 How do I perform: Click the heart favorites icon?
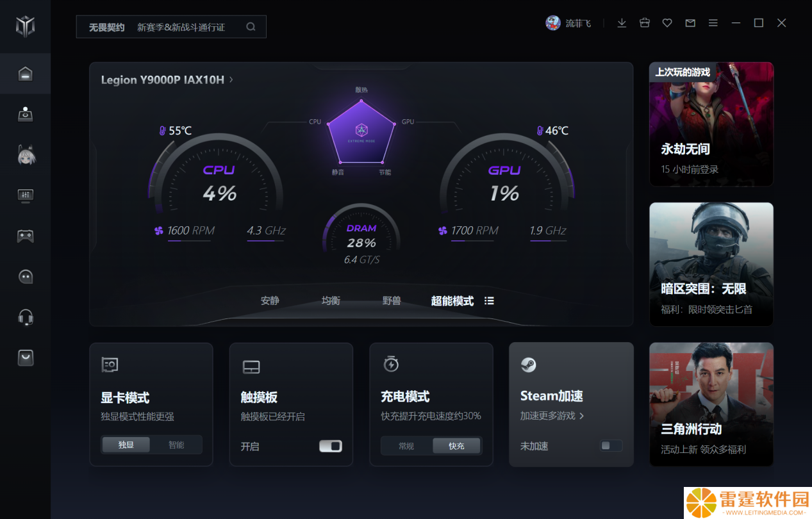tap(667, 23)
